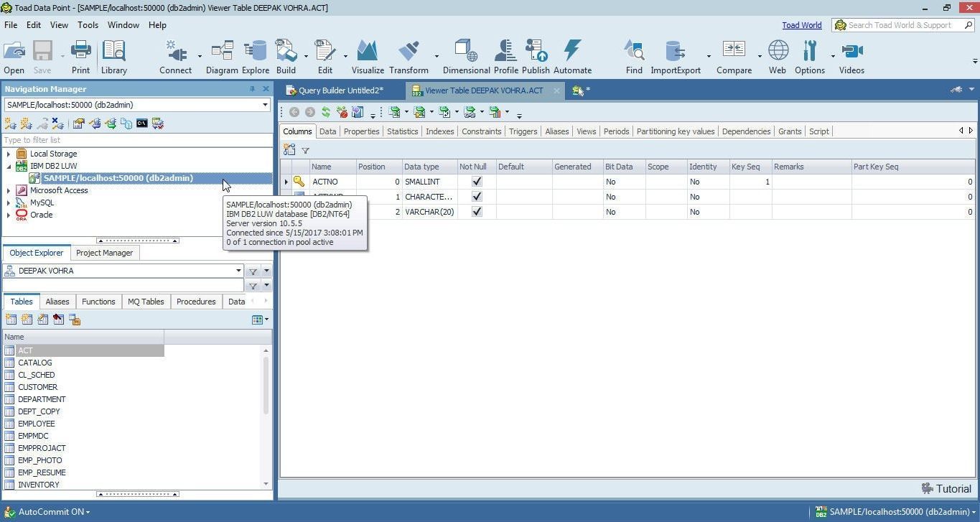
Task: Open the Publish tool
Action: (536, 57)
